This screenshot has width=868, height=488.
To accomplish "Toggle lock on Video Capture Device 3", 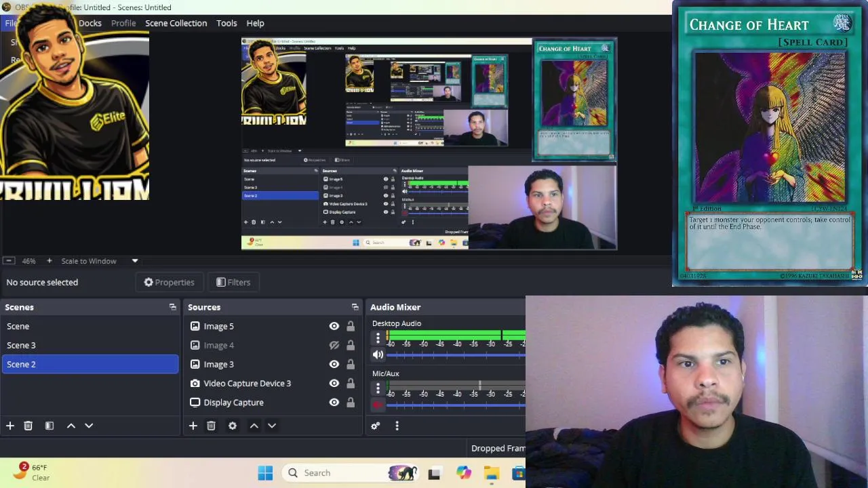I will tap(351, 383).
